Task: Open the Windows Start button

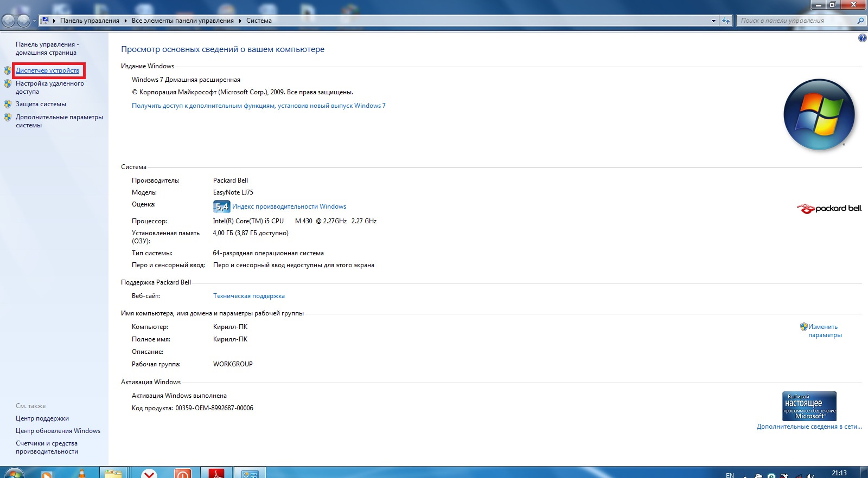Action: pyautogui.click(x=14, y=473)
